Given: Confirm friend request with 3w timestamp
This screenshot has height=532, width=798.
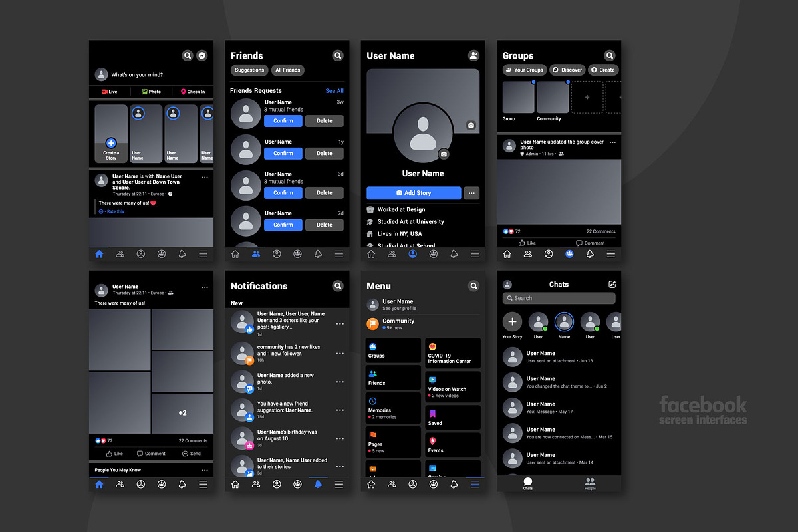Looking at the screenshot, I should tap(283, 121).
